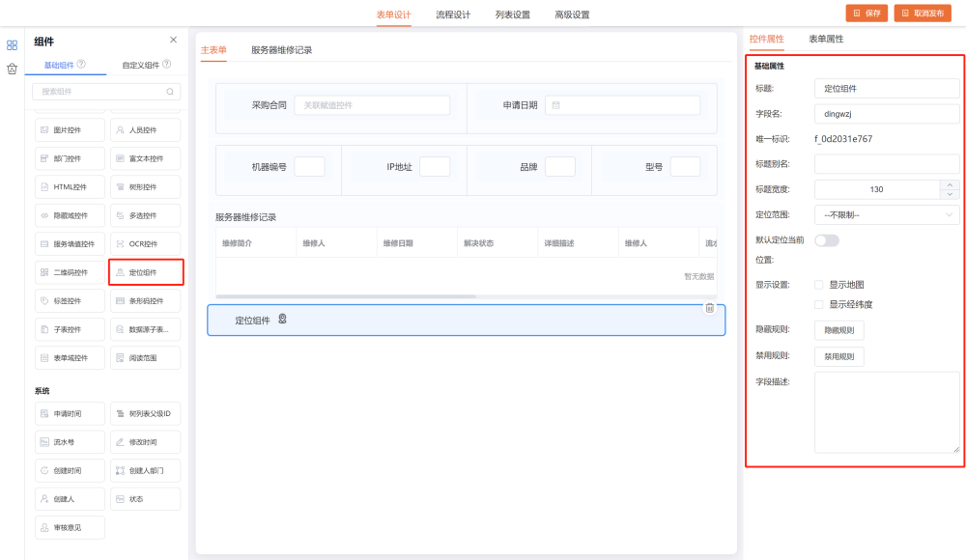Increase 标题宽度 with the up arrow

[x=950, y=184]
